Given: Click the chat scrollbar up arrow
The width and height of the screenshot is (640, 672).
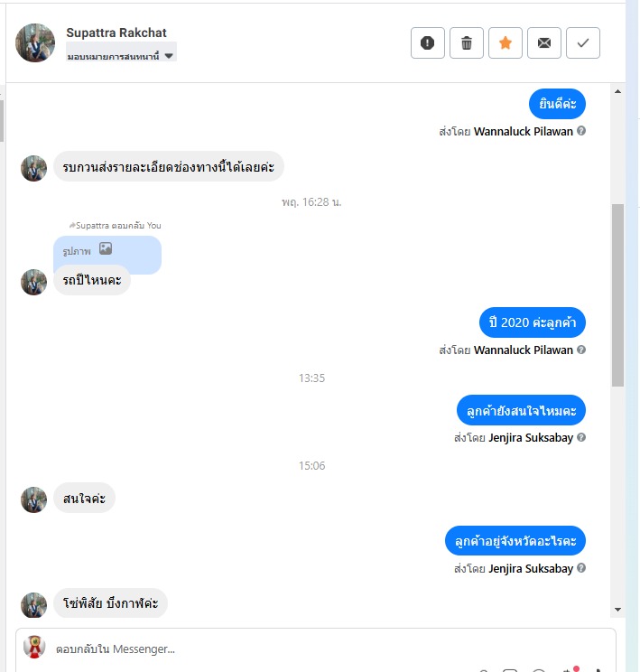Looking at the screenshot, I should click(x=617, y=91).
